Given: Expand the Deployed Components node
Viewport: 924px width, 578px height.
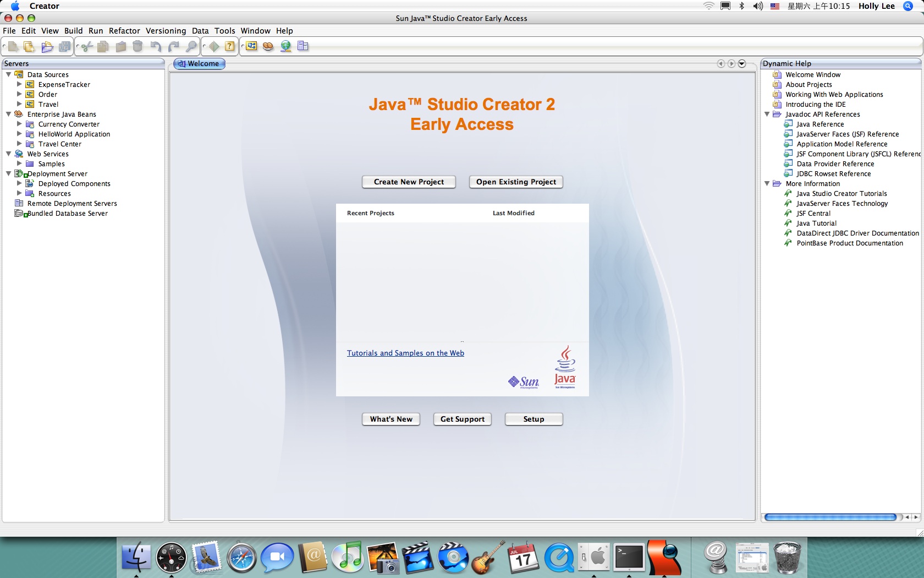Looking at the screenshot, I should 19,183.
